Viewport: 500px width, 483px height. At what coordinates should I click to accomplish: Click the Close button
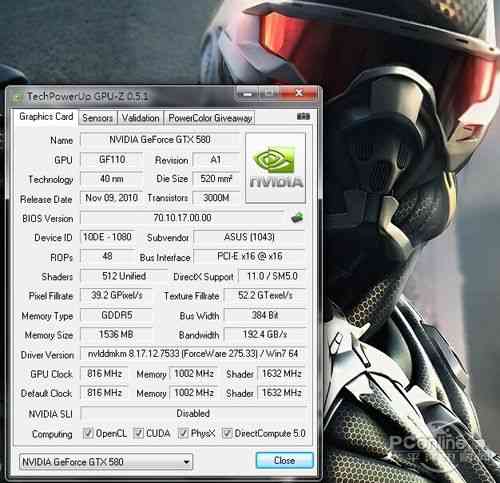point(284,460)
